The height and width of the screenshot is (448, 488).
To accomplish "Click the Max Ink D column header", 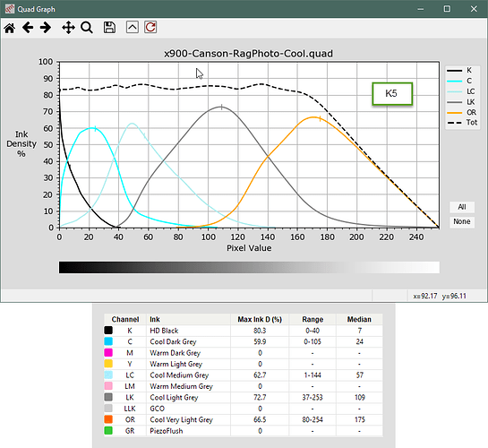I will tap(260, 319).
